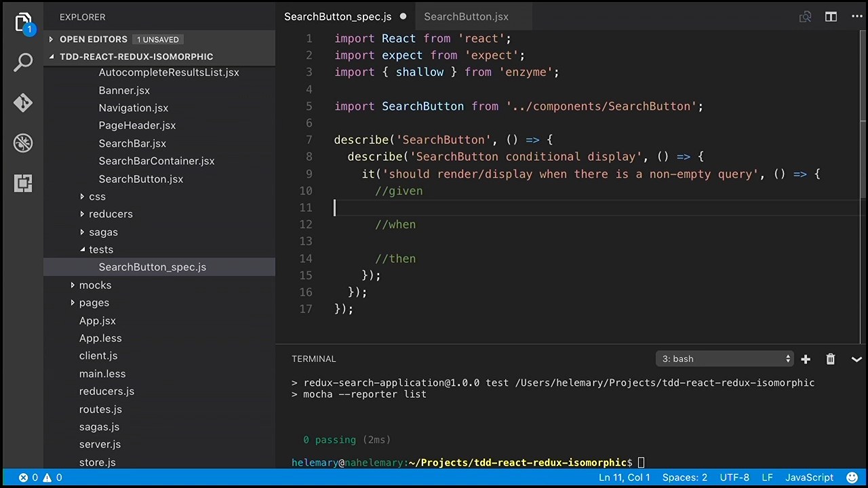Select the TERMINAL panel tab

coord(314,359)
